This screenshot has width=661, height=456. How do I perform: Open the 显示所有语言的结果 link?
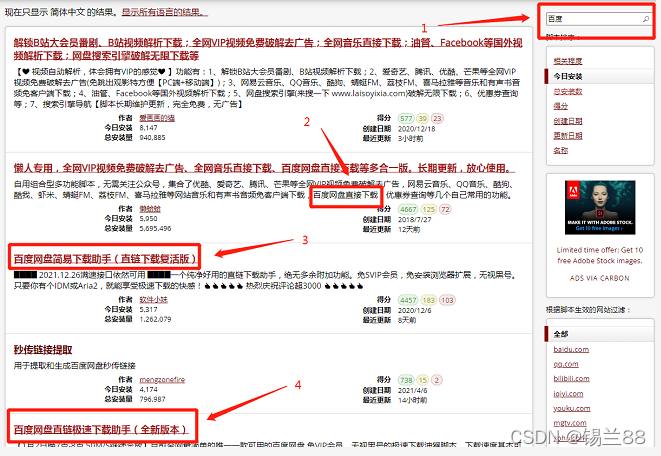pos(165,12)
